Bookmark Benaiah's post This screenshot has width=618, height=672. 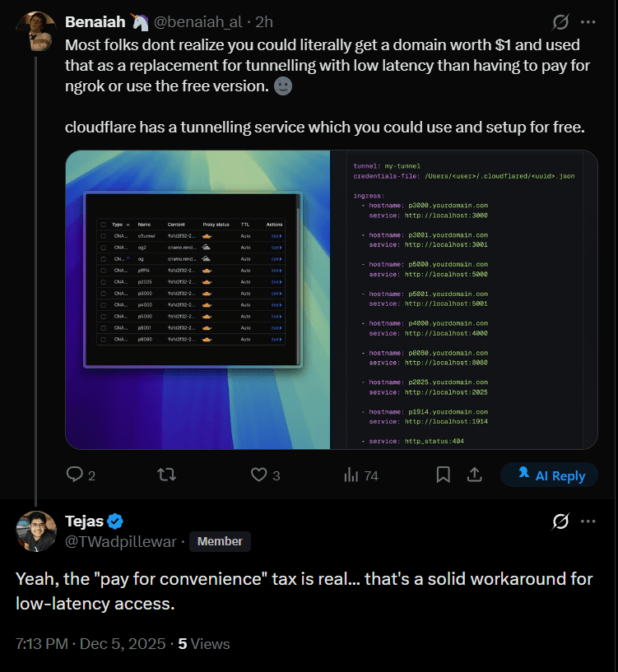click(443, 475)
